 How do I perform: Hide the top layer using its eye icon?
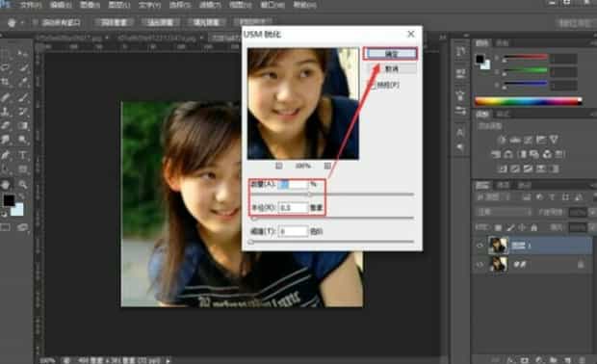click(480, 246)
